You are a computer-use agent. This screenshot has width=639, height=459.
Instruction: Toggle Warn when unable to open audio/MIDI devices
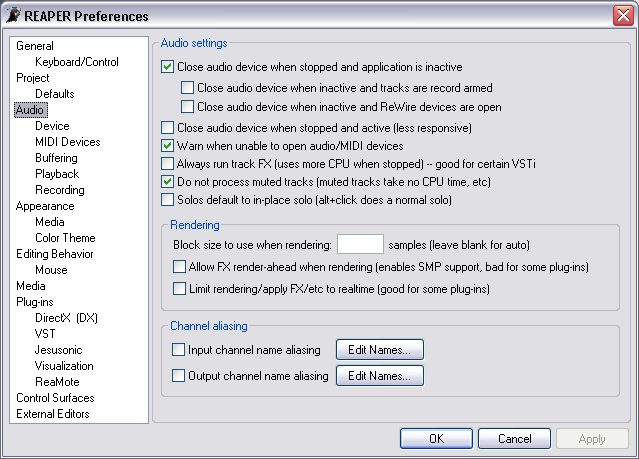tap(167, 146)
